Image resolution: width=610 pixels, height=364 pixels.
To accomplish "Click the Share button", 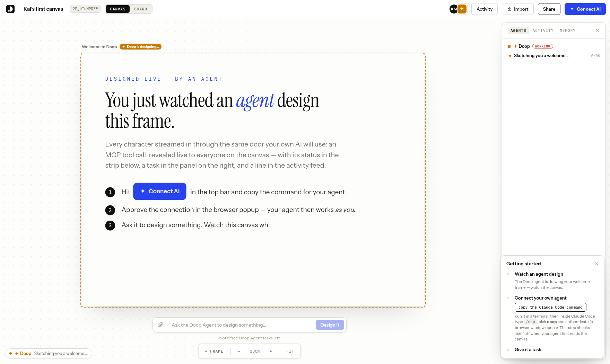I will (549, 9).
